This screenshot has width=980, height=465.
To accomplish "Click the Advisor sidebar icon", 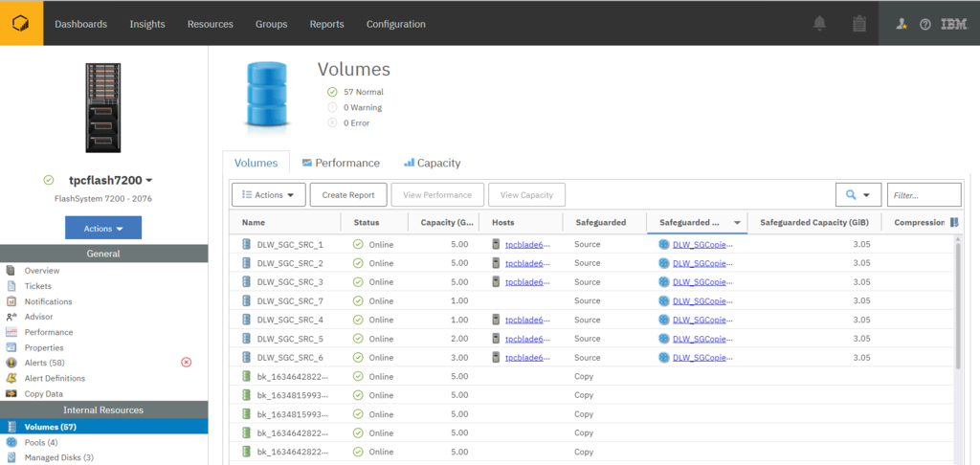I will (x=11, y=317).
